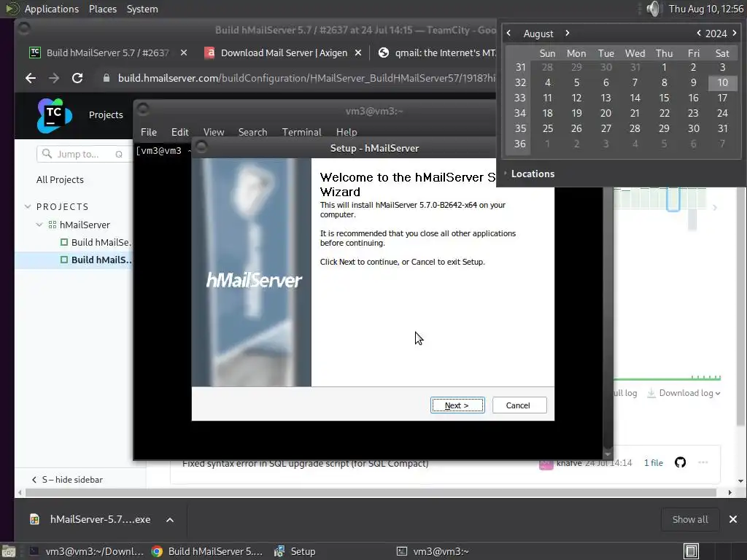Open the Places menu

pyautogui.click(x=102, y=9)
